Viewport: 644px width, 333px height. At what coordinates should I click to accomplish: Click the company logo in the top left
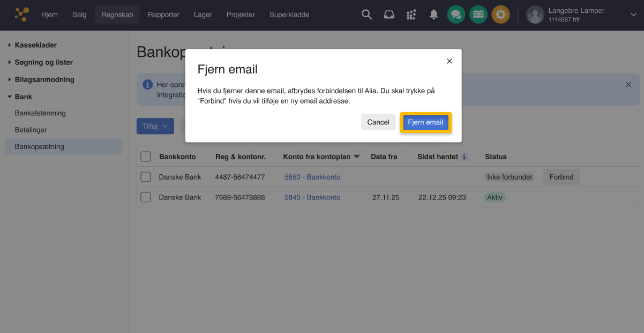pos(21,14)
